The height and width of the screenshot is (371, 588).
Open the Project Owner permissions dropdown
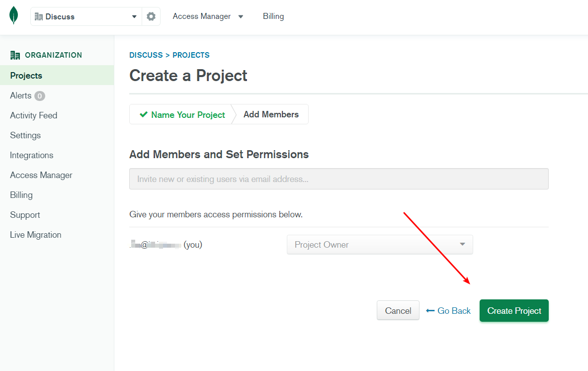tap(379, 245)
